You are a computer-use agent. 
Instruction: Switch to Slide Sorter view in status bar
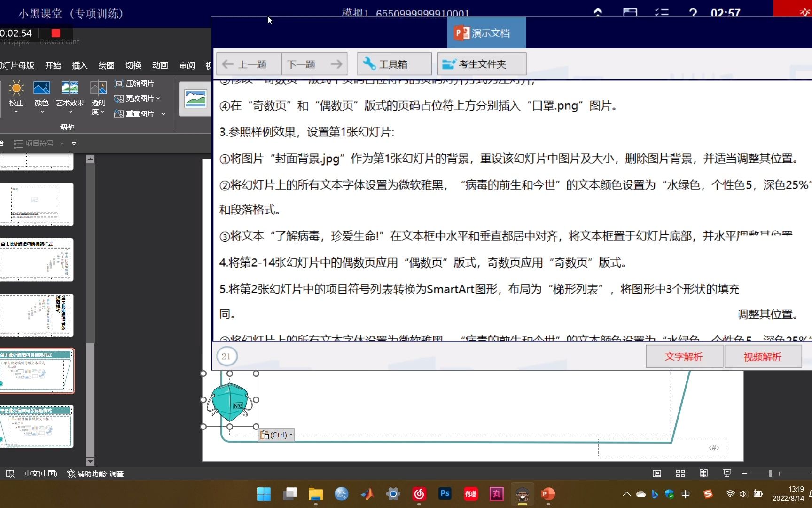(x=680, y=474)
